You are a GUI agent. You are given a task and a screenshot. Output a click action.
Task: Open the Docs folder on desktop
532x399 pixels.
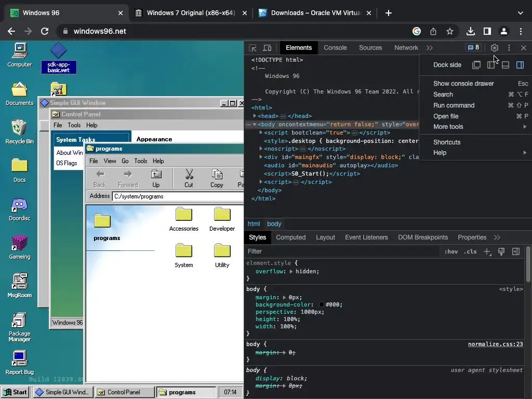click(19, 170)
